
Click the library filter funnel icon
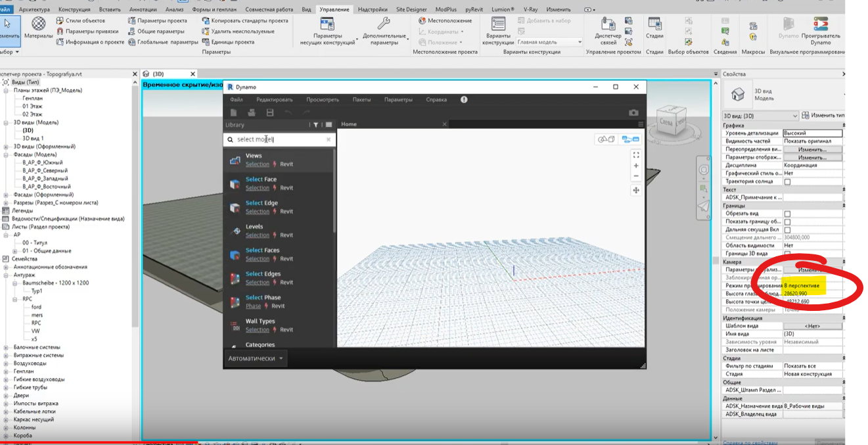316,125
